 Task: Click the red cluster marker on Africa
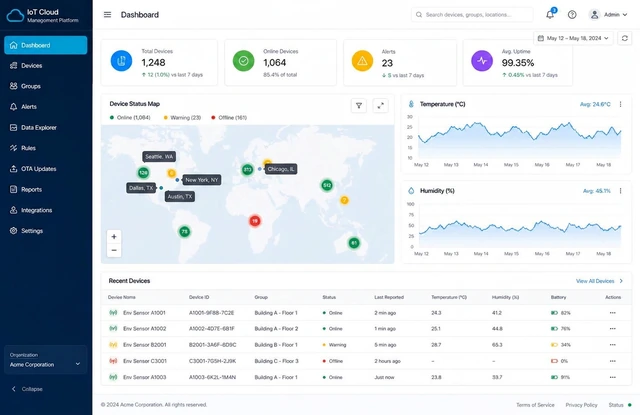click(255, 221)
